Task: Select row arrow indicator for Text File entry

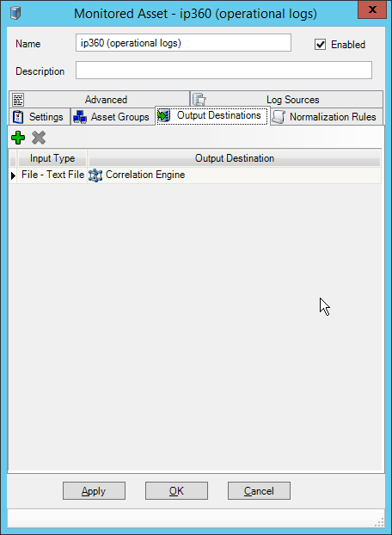Action: (x=13, y=175)
